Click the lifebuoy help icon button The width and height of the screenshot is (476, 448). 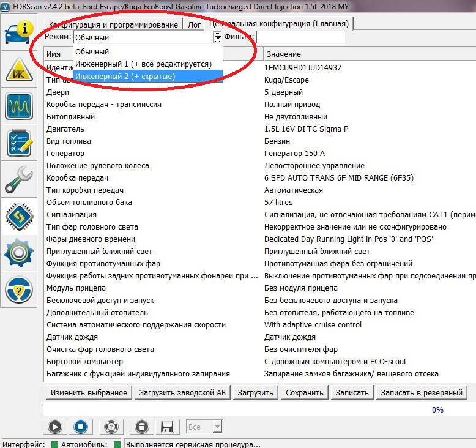pyautogui.click(x=111, y=427)
